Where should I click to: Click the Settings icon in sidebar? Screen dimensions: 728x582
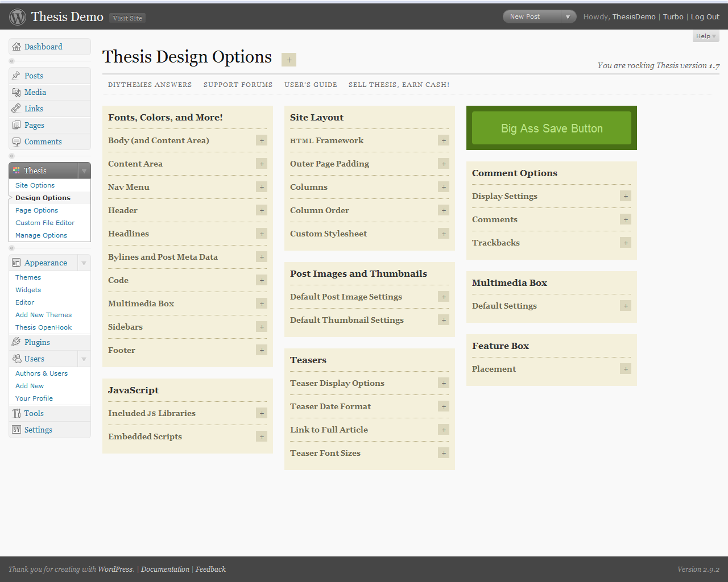[x=16, y=430]
